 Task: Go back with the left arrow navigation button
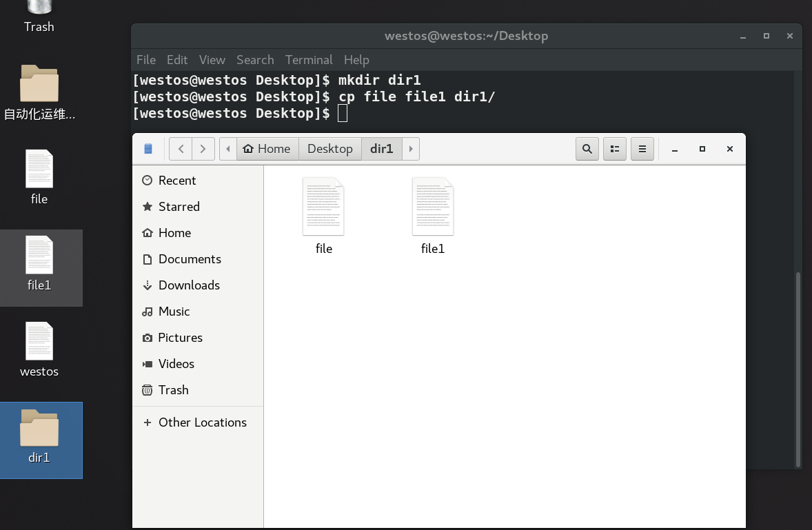[181, 149]
